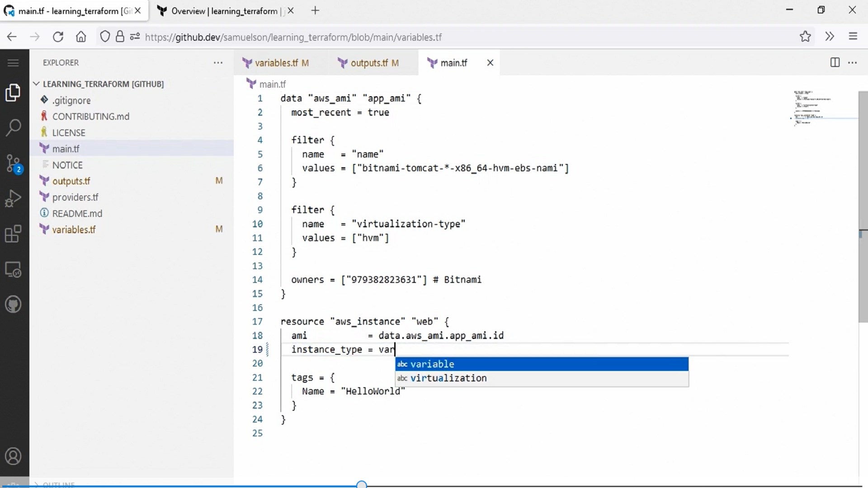This screenshot has height=488, width=868.
Task: Switch to the outputs.tf tab
Action: tap(369, 63)
